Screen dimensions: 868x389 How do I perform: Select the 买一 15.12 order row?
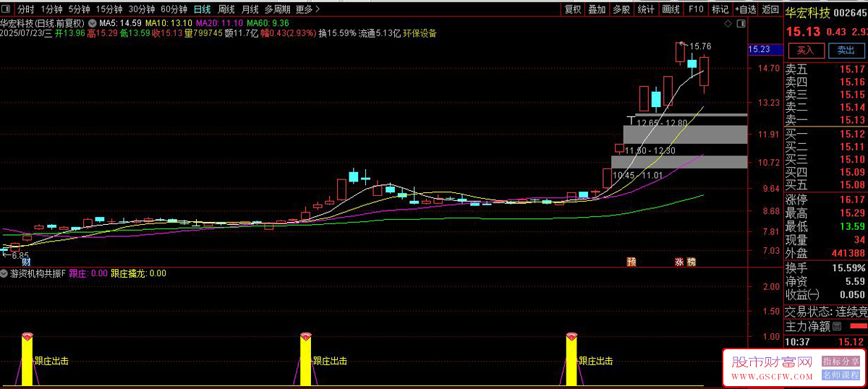tap(826, 134)
